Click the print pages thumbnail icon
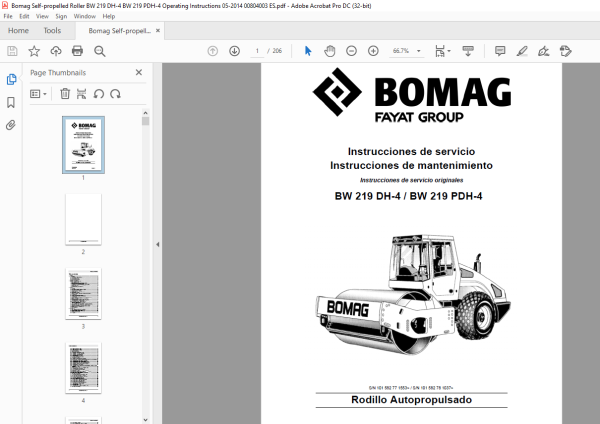 tap(82, 94)
